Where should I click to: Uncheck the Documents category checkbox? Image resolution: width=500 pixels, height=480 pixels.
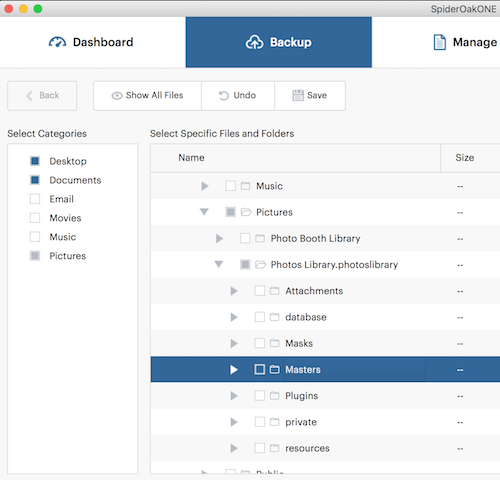(x=35, y=180)
